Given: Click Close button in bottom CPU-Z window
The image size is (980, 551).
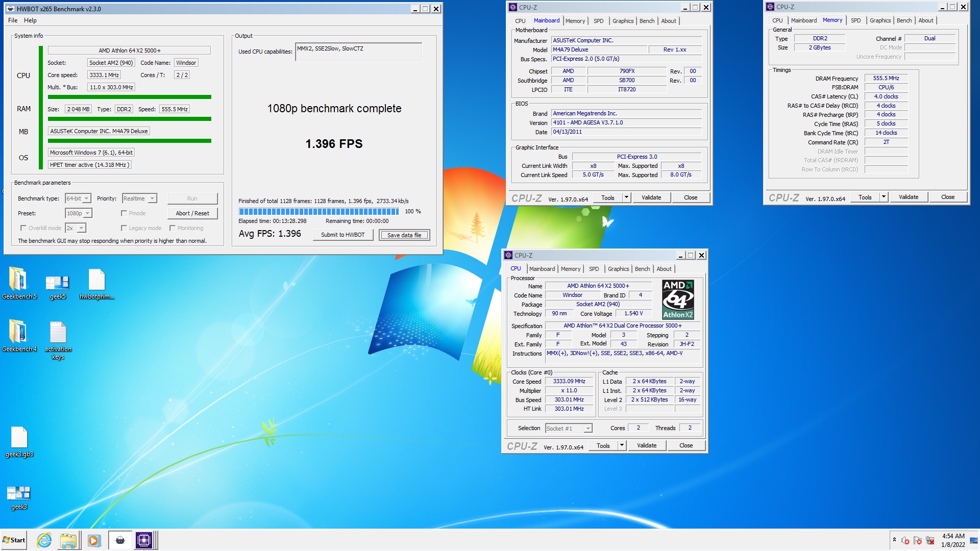Looking at the screenshot, I should pyautogui.click(x=685, y=445).
